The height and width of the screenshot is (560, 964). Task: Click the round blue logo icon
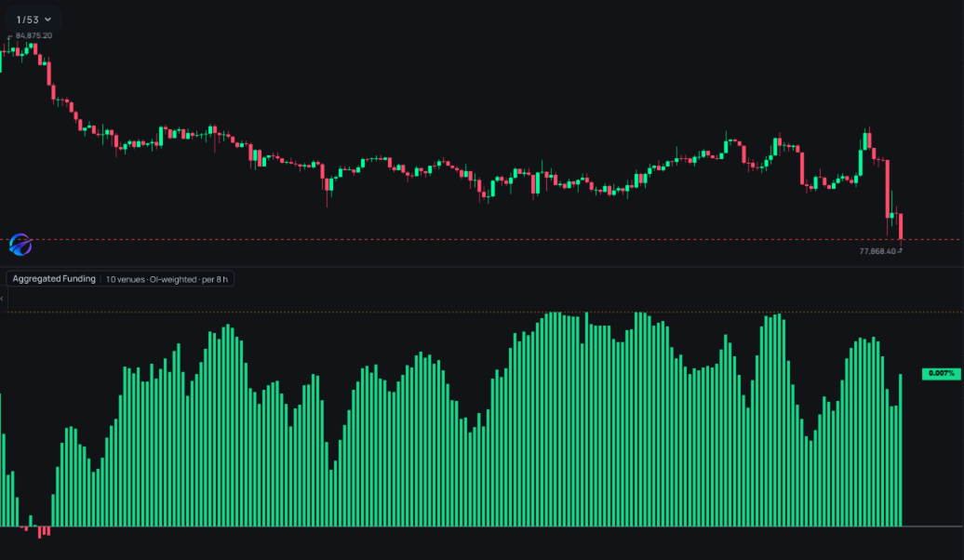pos(20,245)
